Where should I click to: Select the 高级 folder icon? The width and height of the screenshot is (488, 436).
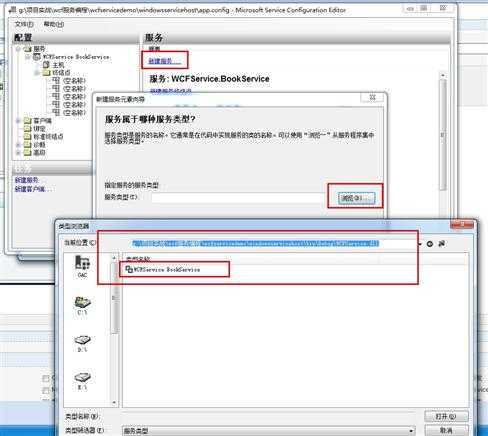[28, 152]
